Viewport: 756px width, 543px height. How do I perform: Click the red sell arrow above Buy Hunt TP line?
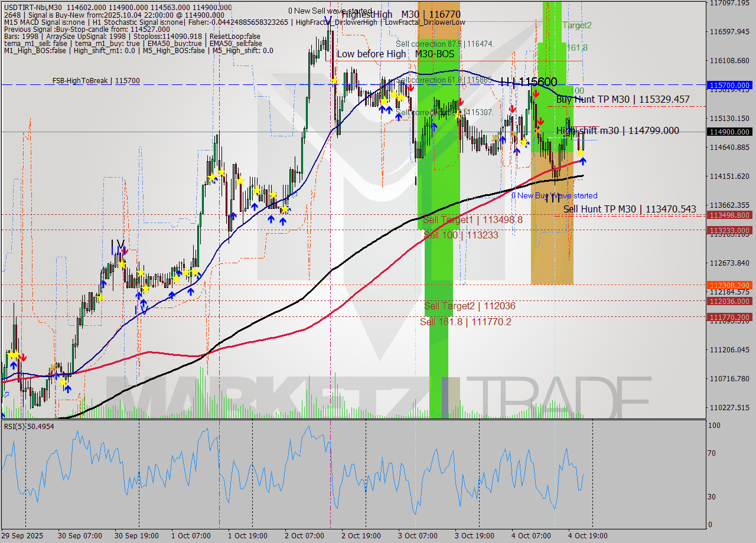click(536, 94)
